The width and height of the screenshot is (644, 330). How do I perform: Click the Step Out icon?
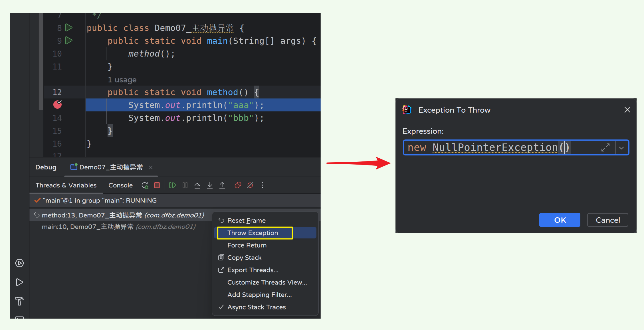pos(222,185)
